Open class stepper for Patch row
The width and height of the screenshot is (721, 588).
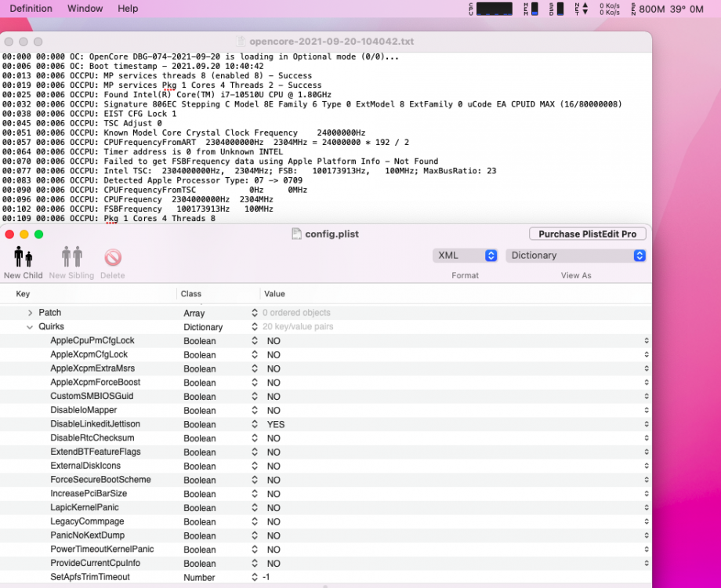(254, 313)
